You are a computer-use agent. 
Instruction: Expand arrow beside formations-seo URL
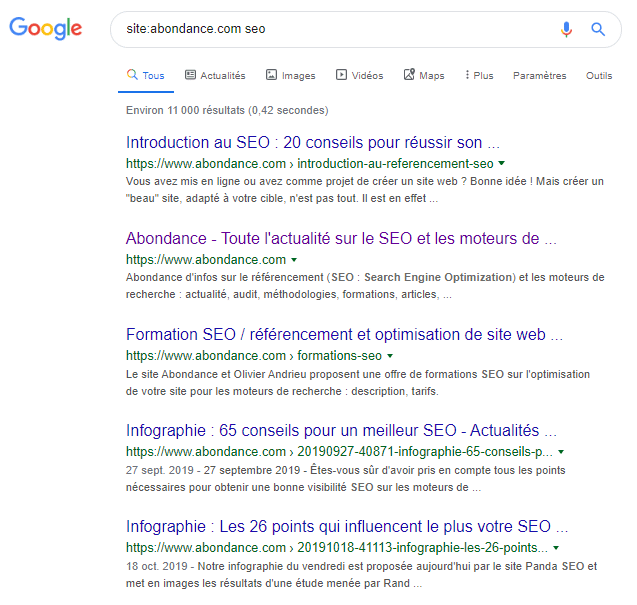tap(390, 356)
